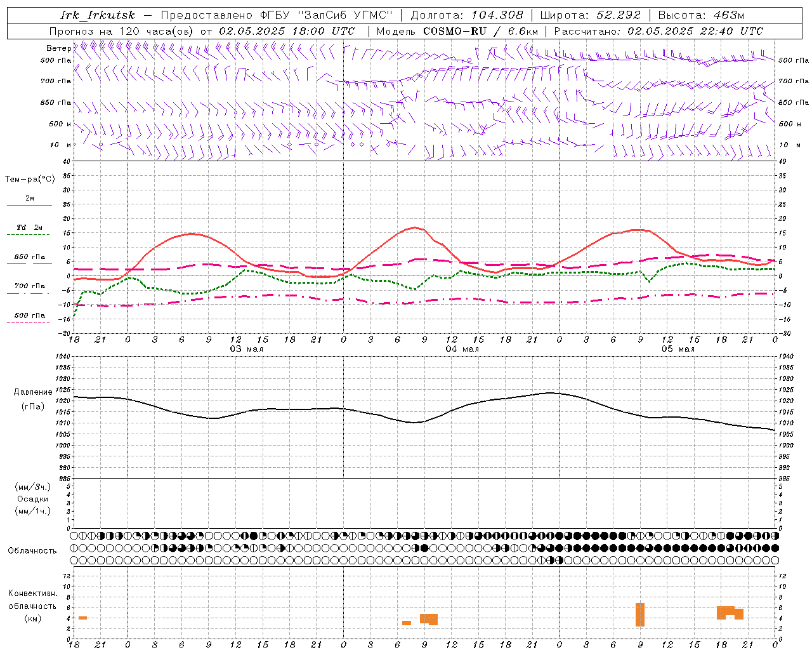
Task: Click the (км) unit in convective panel
Action: click(33, 618)
